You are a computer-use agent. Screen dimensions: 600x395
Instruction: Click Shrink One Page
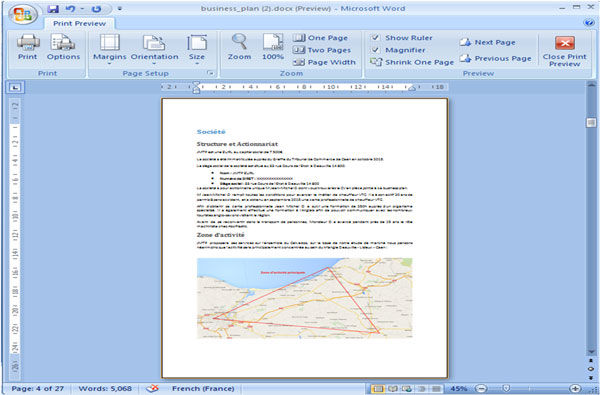tap(412, 62)
